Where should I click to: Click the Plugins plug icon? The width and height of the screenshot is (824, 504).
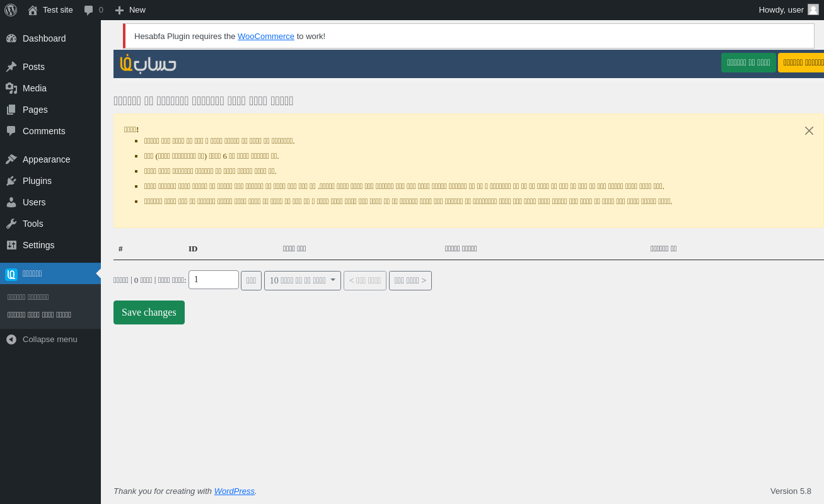11,181
